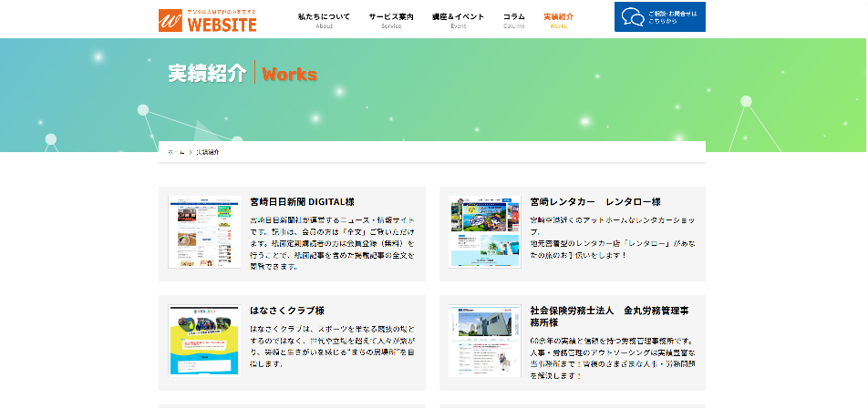Click the orange W WEBSITE logo
The width and height of the screenshot is (868, 408).
[208, 19]
